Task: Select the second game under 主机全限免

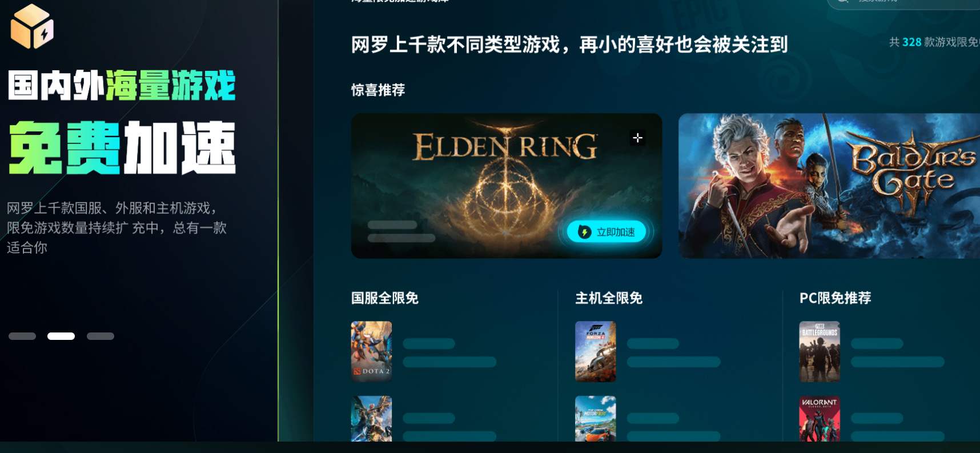Action: click(595, 419)
